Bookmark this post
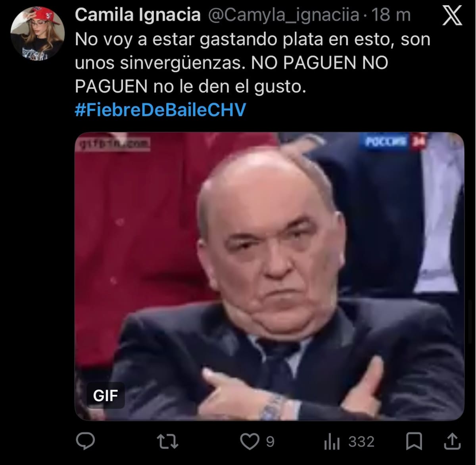Viewport: 476px width, 465px height. point(414,442)
